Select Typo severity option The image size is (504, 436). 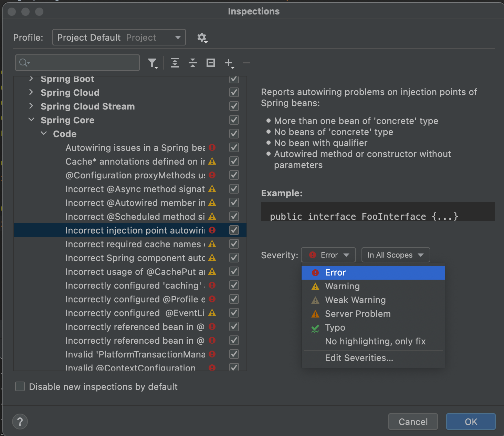coord(373,328)
